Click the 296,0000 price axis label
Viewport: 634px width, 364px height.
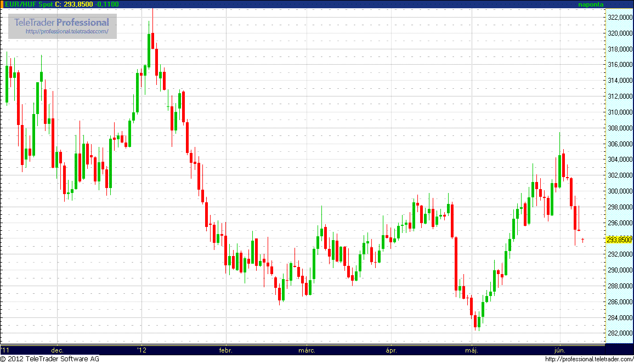620,223
